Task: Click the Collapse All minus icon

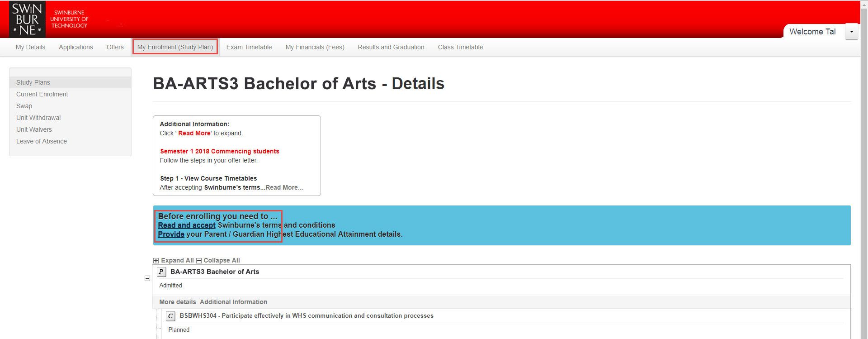Action: pyautogui.click(x=198, y=261)
